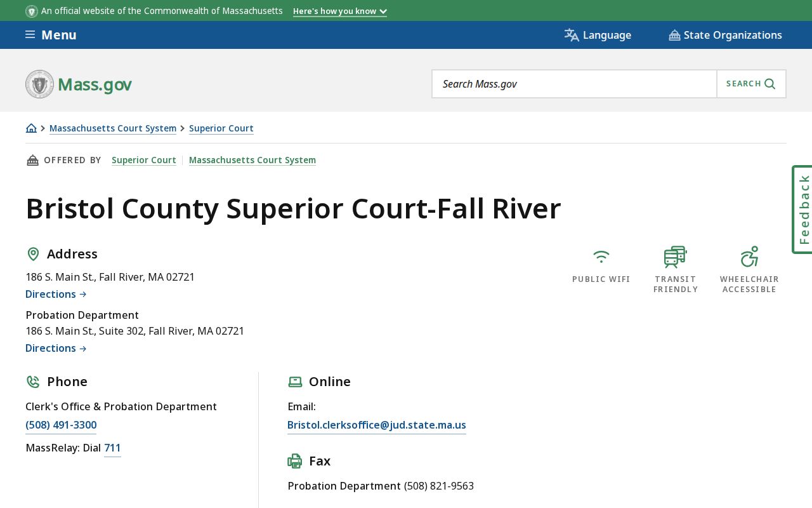
Task: Click the Wheelchair Accessible icon
Action: (749, 257)
